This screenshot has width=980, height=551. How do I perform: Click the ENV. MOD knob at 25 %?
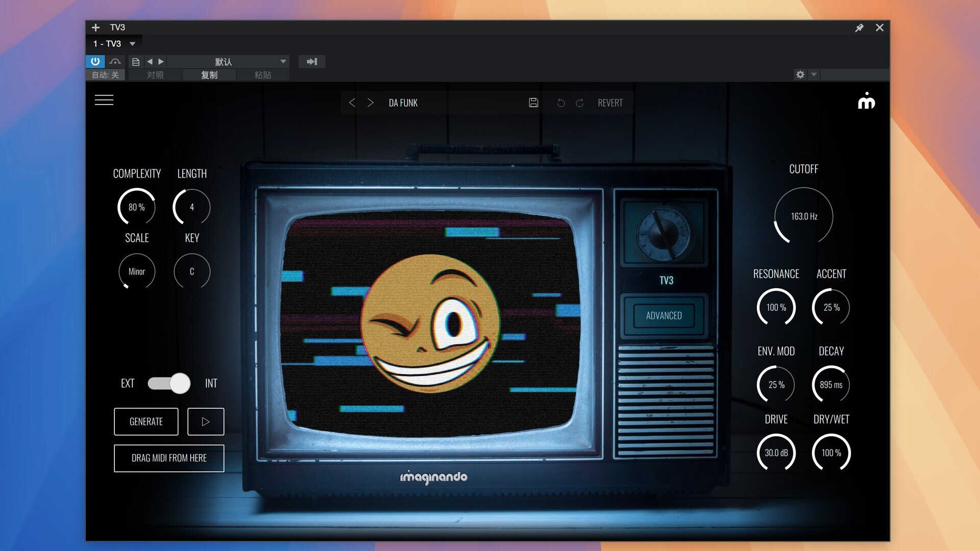tap(776, 385)
